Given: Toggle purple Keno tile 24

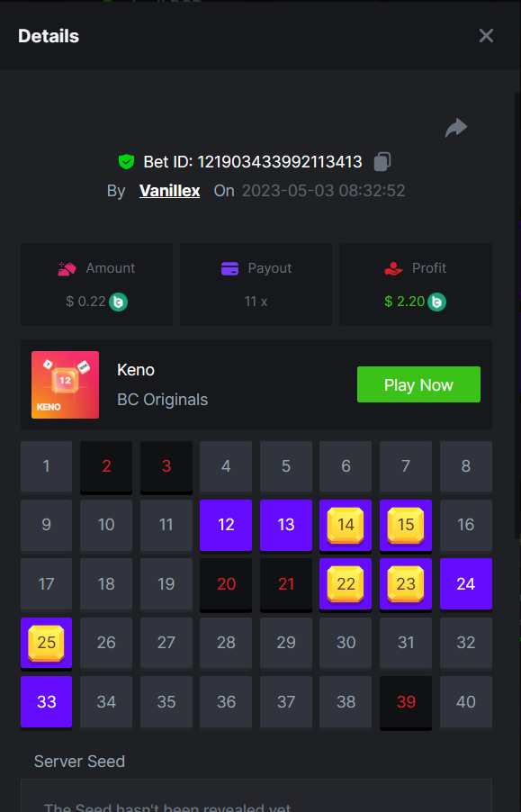Looking at the screenshot, I should point(465,584).
